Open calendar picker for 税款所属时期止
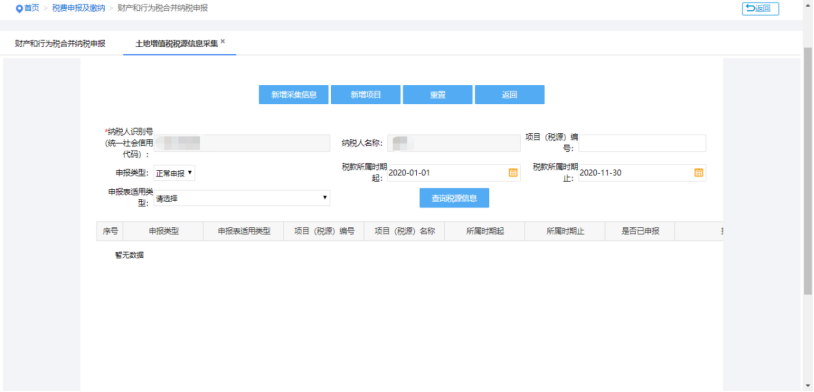 click(699, 173)
